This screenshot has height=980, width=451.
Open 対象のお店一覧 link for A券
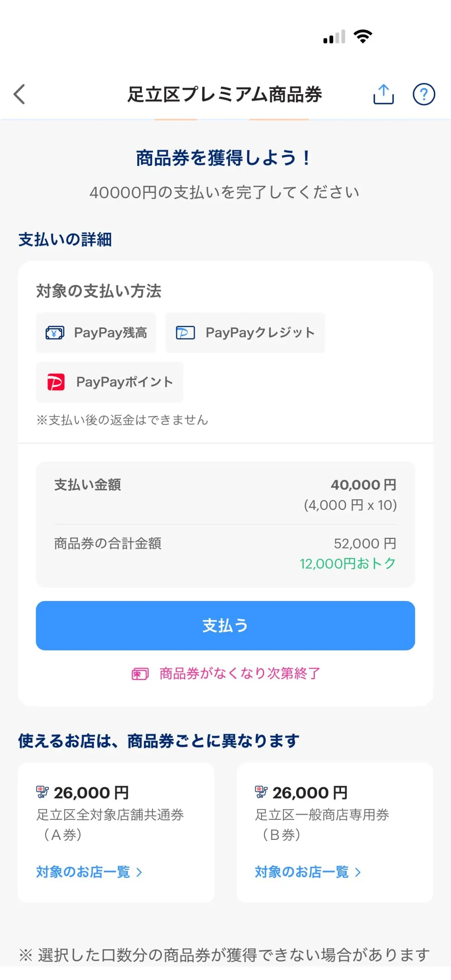point(83,872)
